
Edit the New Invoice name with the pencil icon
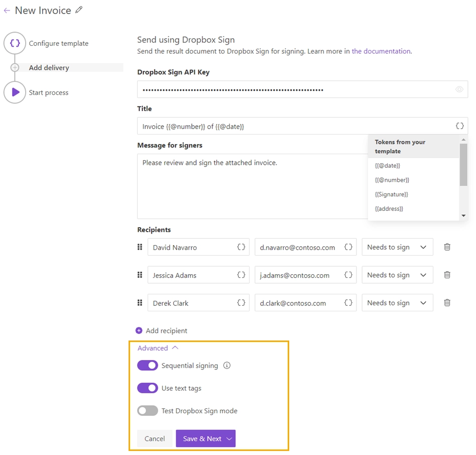[79, 10]
